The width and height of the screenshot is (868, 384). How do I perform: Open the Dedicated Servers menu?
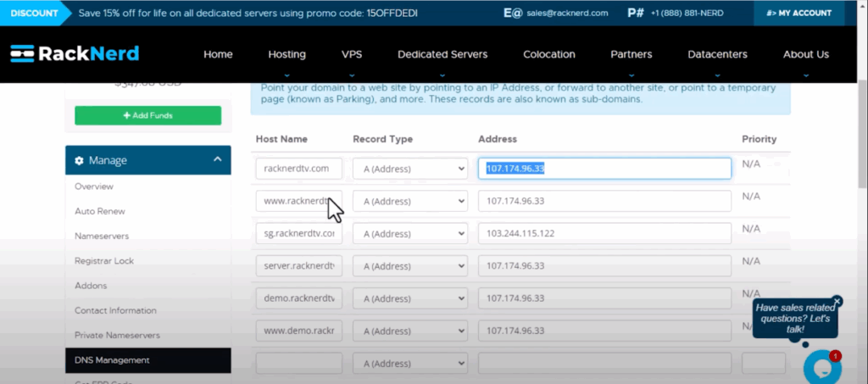(442, 54)
